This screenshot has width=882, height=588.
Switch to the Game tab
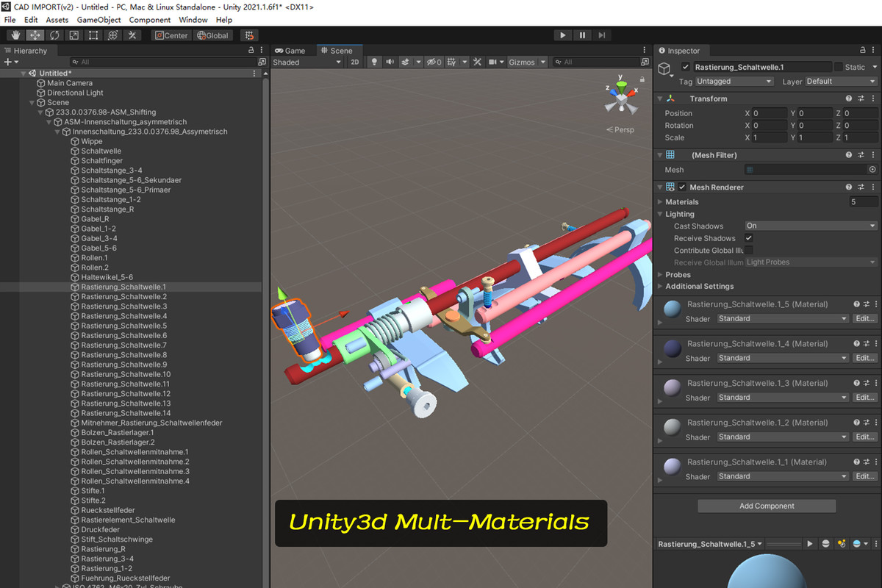[x=290, y=51]
